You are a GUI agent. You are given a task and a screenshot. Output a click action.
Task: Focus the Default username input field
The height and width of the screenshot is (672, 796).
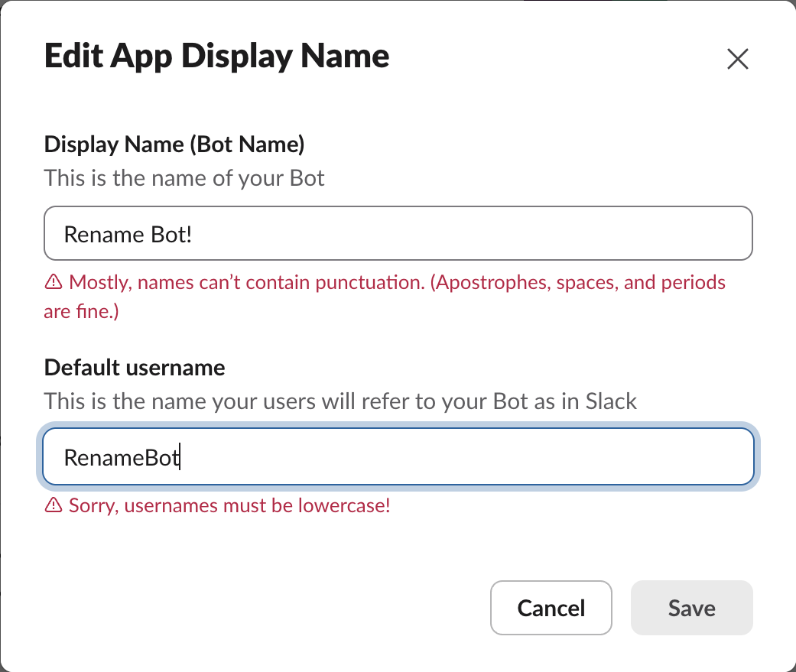pos(398,456)
